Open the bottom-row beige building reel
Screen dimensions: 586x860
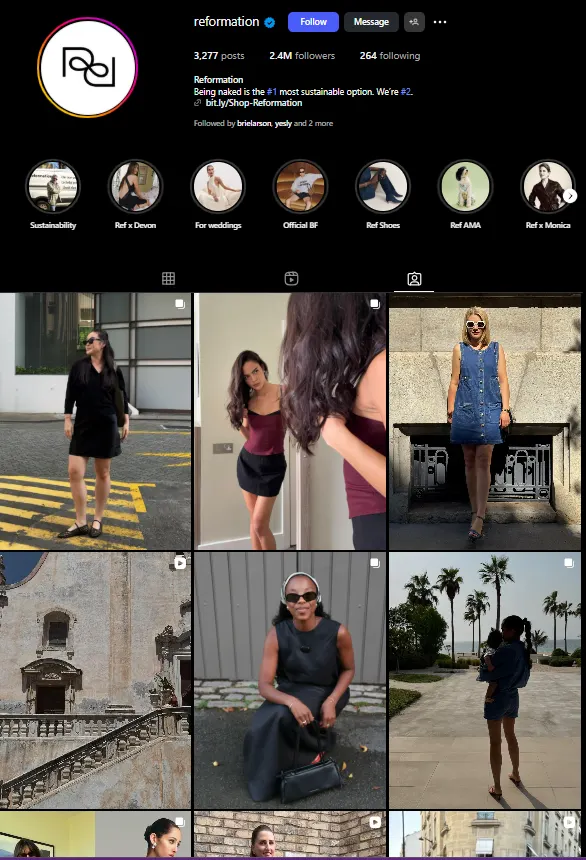click(485, 834)
